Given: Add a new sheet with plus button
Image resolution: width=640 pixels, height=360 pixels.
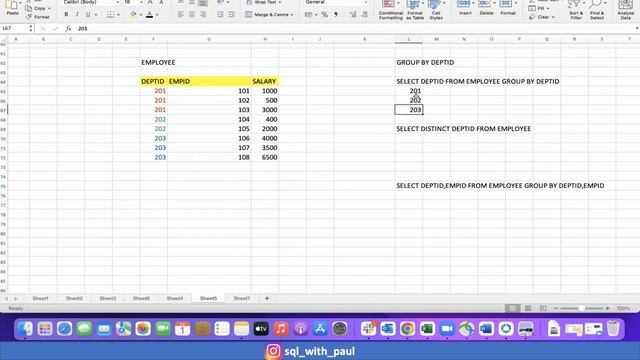Looking at the screenshot, I should [267, 299].
